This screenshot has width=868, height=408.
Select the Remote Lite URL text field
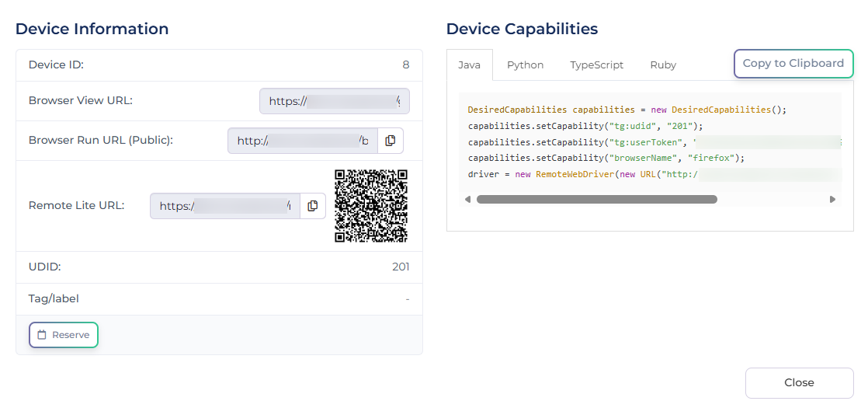[x=225, y=206]
